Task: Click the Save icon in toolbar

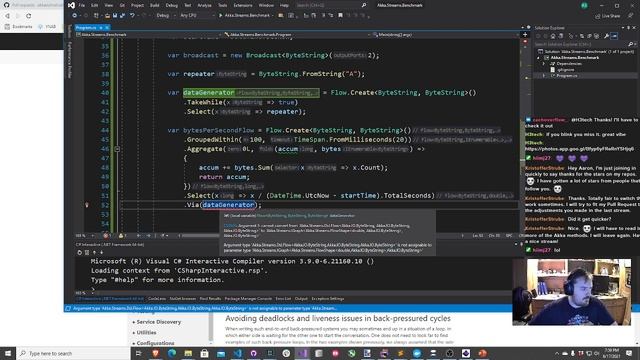Action: [x=115, y=16]
